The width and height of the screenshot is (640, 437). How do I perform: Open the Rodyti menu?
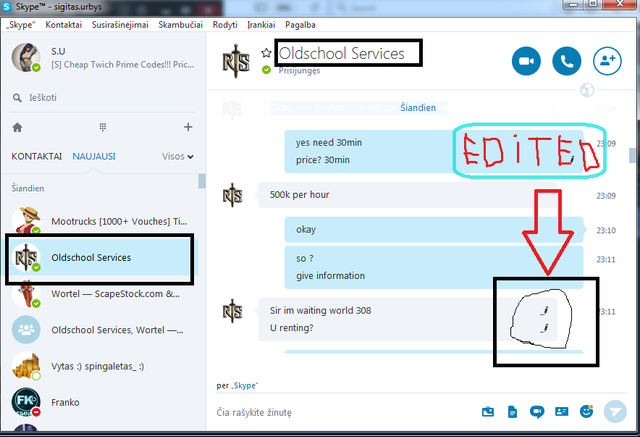(x=225, y=25)
